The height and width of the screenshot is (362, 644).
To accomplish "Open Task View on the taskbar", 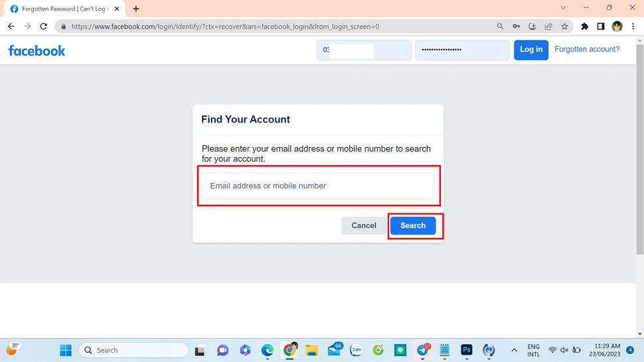I will 200,350.
